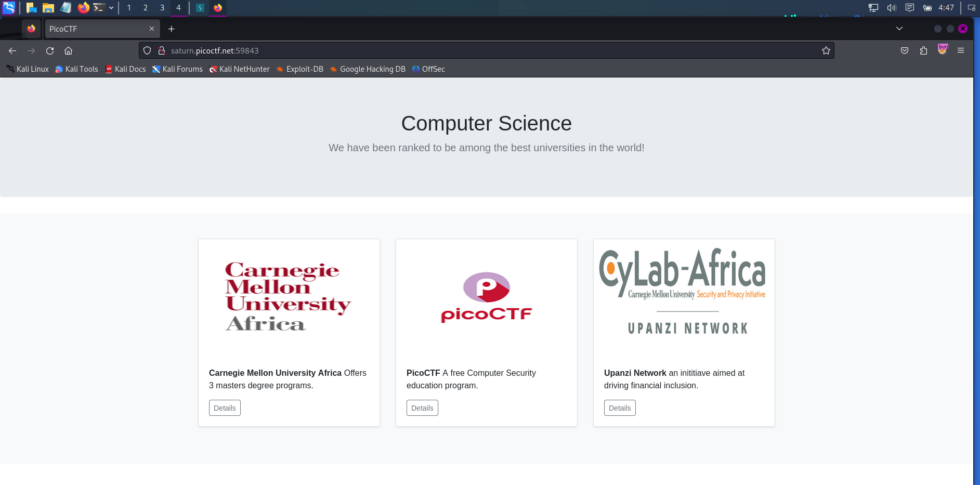Screen dimensions: 980x485
Task: Expand the list all tabs chevron
Action: click(x=899, y=29)
